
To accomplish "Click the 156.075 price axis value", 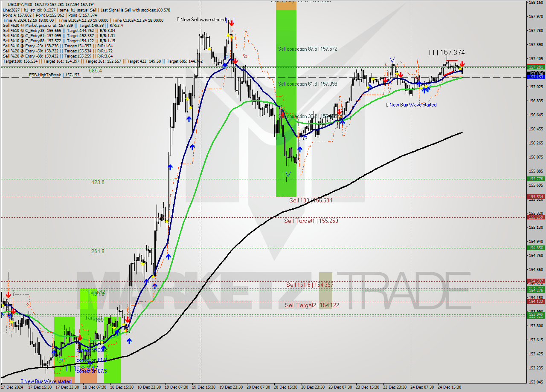I will coord(536,157).
